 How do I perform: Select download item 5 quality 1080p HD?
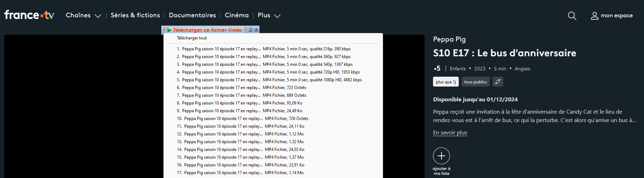coord(273,80)
